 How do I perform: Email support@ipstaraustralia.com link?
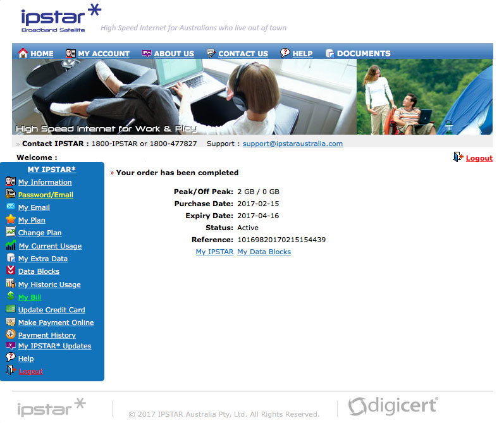293,144
